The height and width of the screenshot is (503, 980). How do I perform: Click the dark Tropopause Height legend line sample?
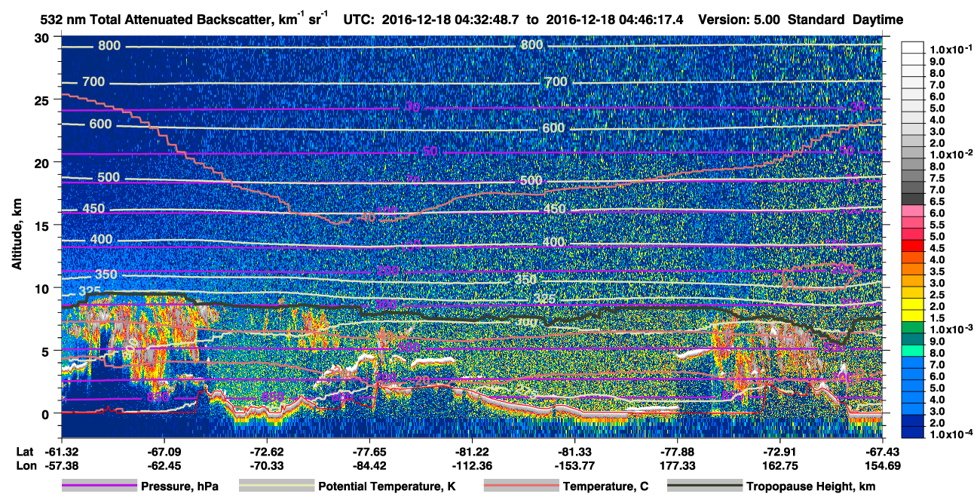pyautogui.click(x=703, y=486)
